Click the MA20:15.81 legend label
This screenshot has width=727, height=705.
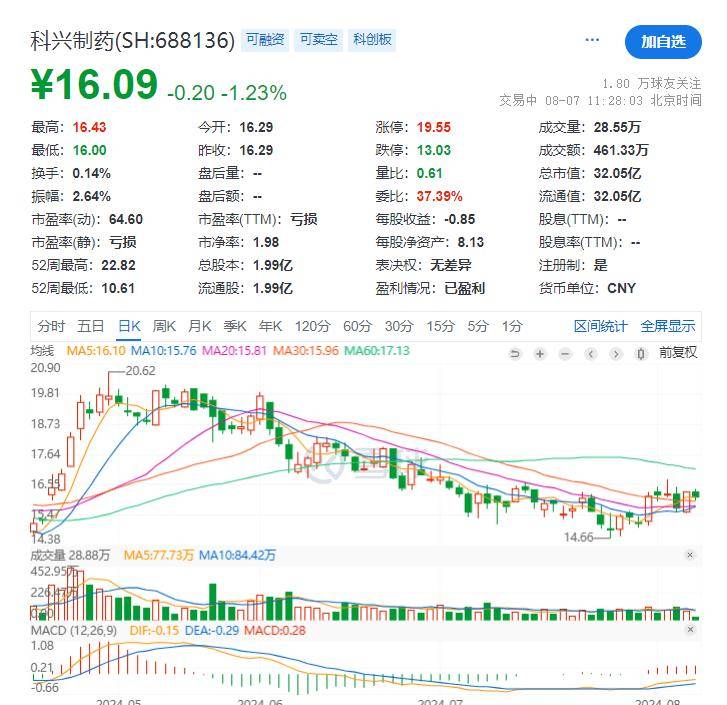235,351
